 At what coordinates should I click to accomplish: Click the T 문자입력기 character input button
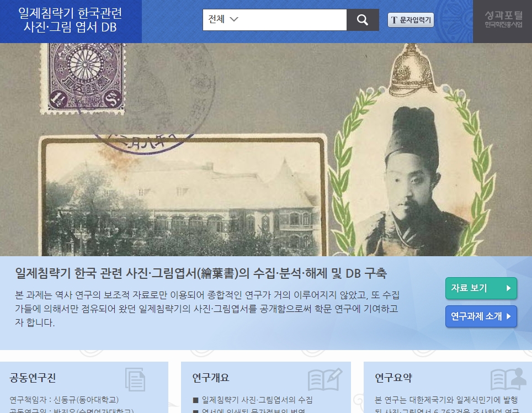point(411,20)
